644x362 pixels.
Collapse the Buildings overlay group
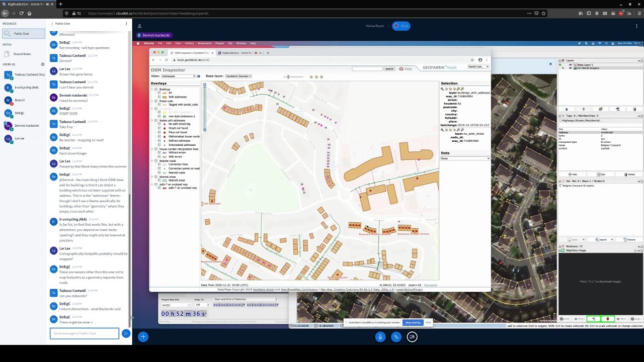coord(152,89)
